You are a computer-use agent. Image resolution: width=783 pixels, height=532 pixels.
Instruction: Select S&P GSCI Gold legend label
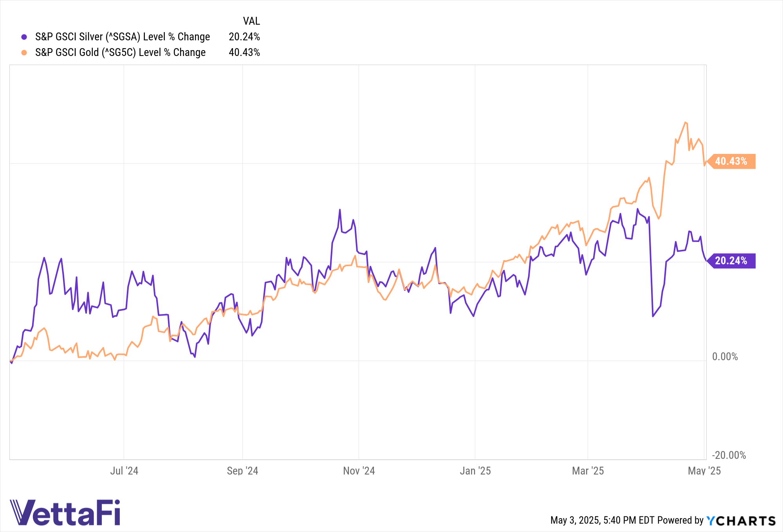[120, 52]
